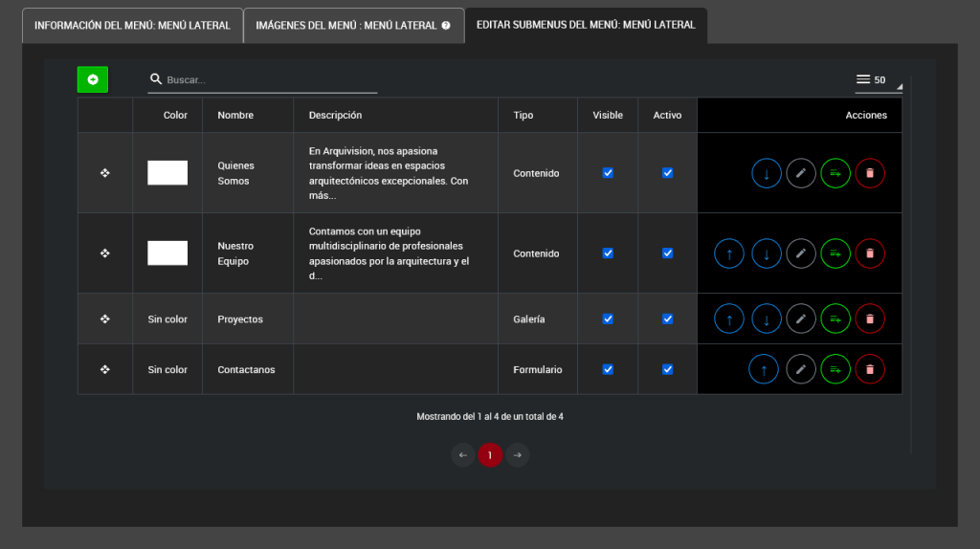Uncheck Visible for Quienes Somos
The image size is (980, 549).
(x=608, y=173)
